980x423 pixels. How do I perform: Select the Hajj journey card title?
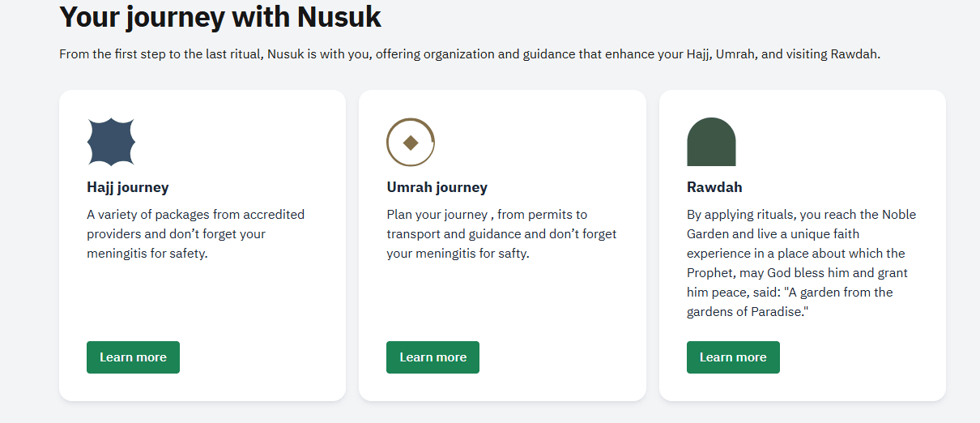coord(128,187)
